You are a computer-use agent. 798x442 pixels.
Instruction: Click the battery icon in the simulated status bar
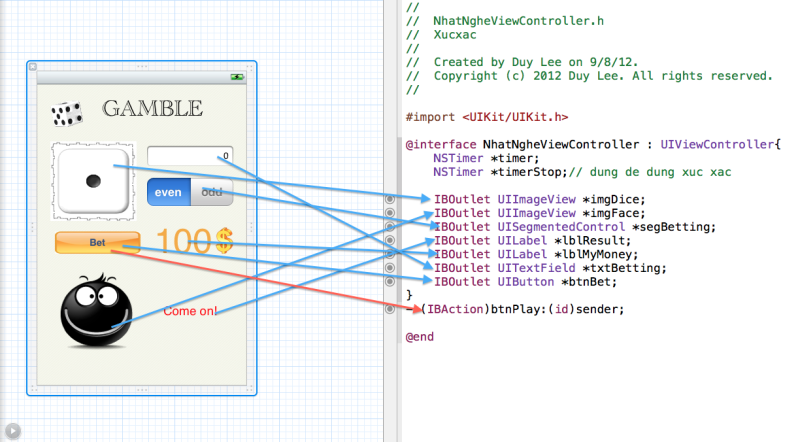click(x=237, y=76)
